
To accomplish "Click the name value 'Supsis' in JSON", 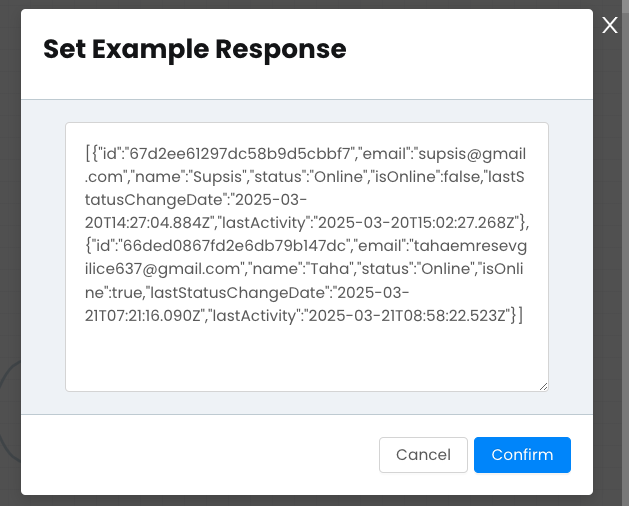I will click(x=218, y=177).
